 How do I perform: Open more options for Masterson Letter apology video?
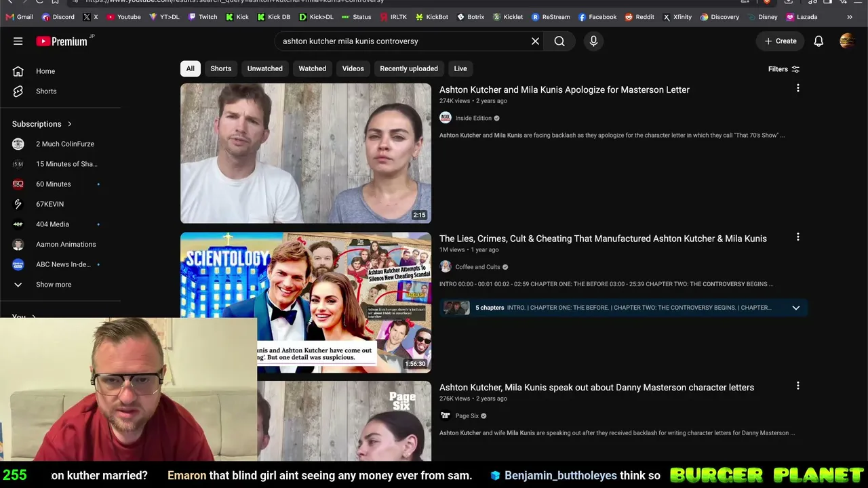pos(798,88)
